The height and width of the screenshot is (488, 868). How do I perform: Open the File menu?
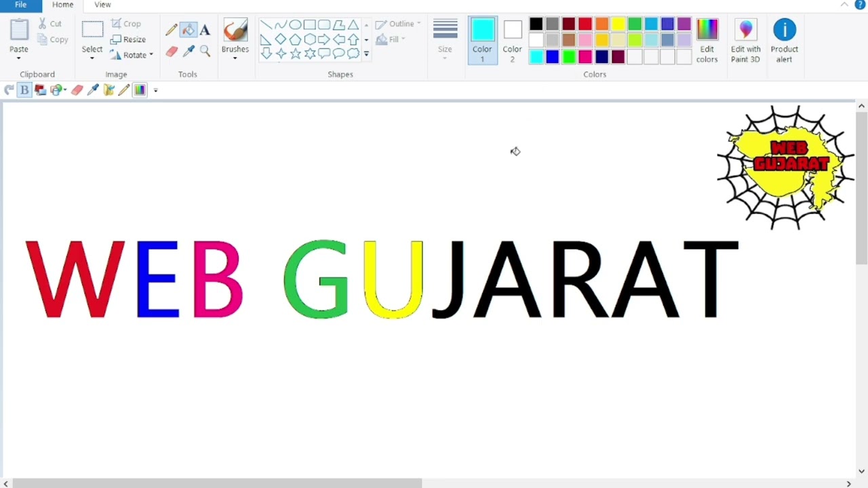[x=21, y=5]
